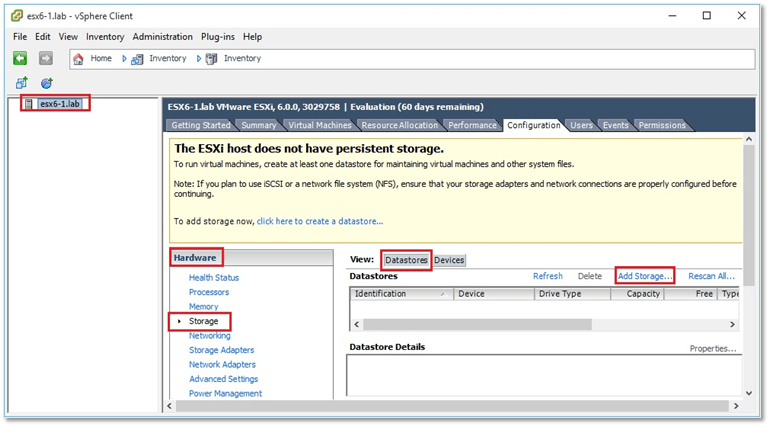Click the configuration pane scroll down arrow
The width and height of the screenshot is (770, 427).
point(748,393)
